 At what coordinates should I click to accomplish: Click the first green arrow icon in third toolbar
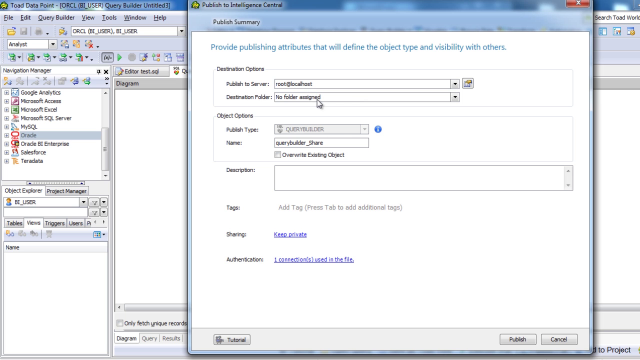[12, 58]
